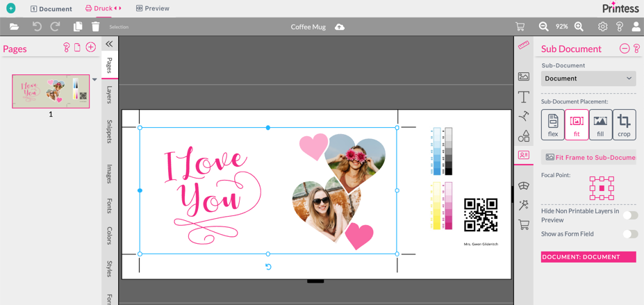
Task: Click the blank page icon in Pages panel
Action: [77, 48]
